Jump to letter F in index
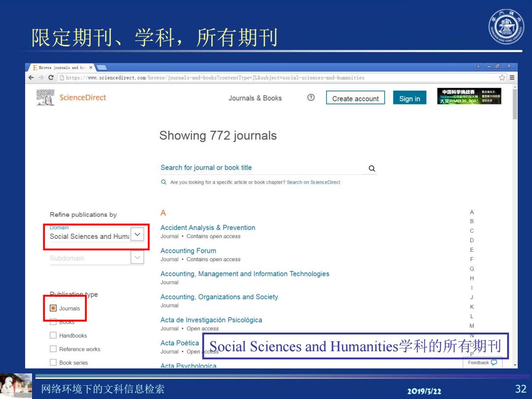 [471, 259]
